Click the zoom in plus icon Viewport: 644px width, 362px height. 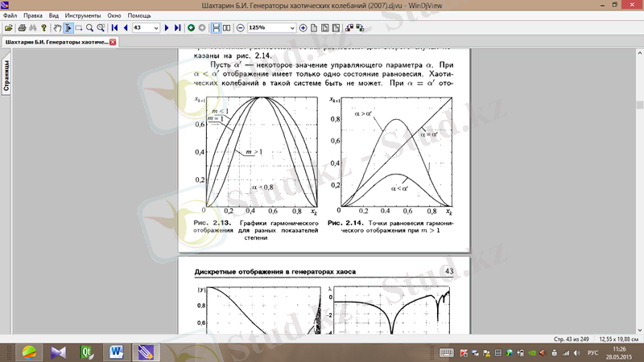tap(303, 28)
